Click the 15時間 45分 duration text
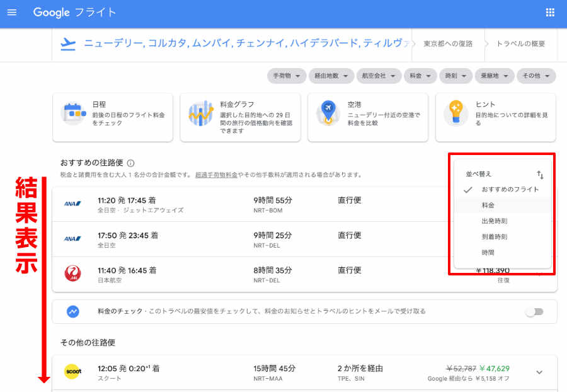Screen dimensions: 567x392 [275, 369]
